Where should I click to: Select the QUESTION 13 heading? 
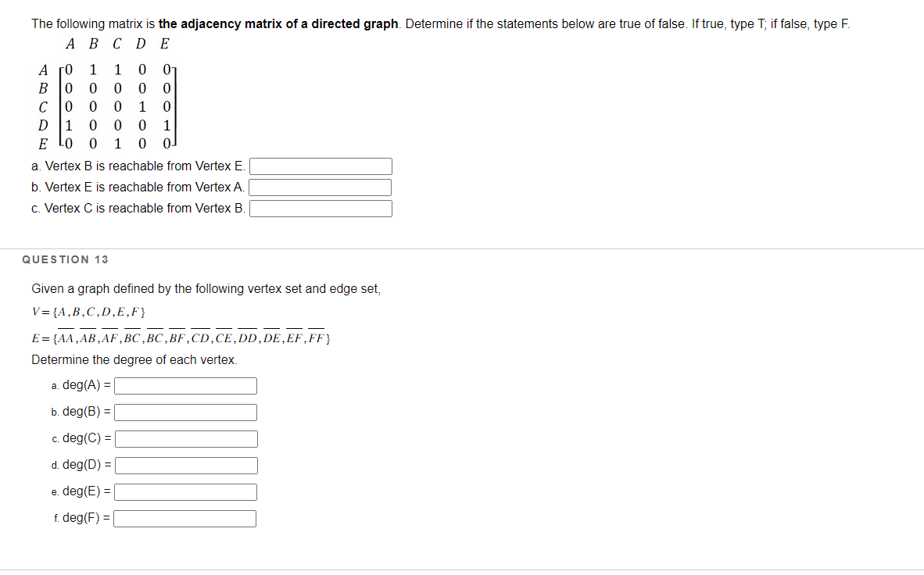point(65,259)
